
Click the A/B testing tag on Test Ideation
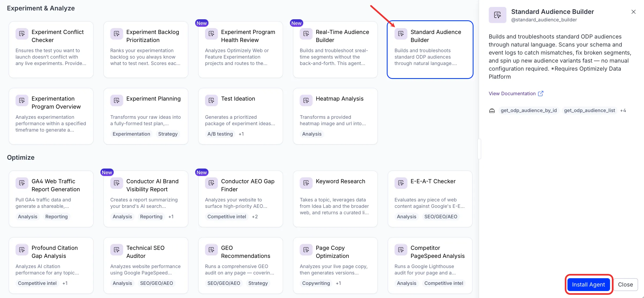pyautogui.click(x=220, y=134)
